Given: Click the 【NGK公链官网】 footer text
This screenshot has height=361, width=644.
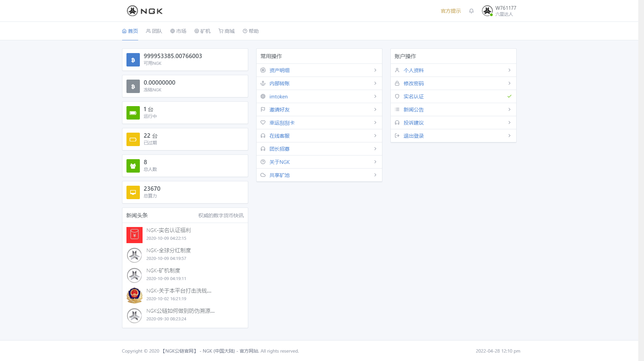Looking at the screenshot, I should point(179,351).
